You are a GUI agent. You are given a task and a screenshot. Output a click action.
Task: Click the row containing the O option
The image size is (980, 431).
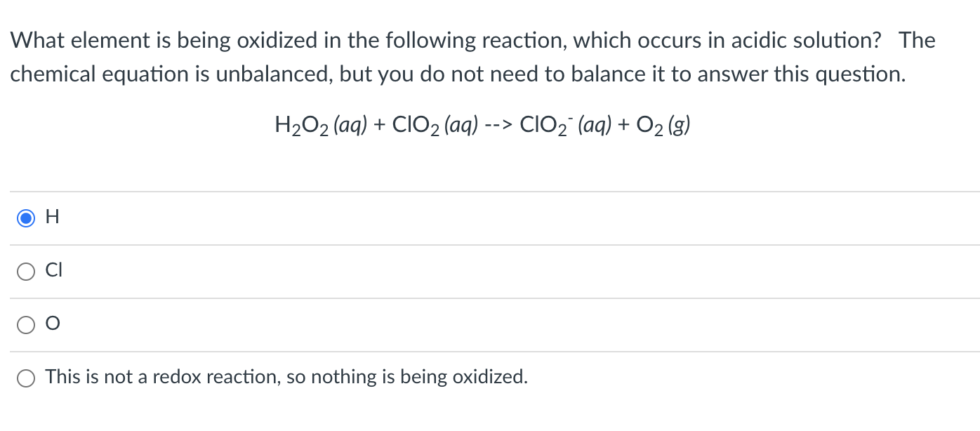coord(421,324)
